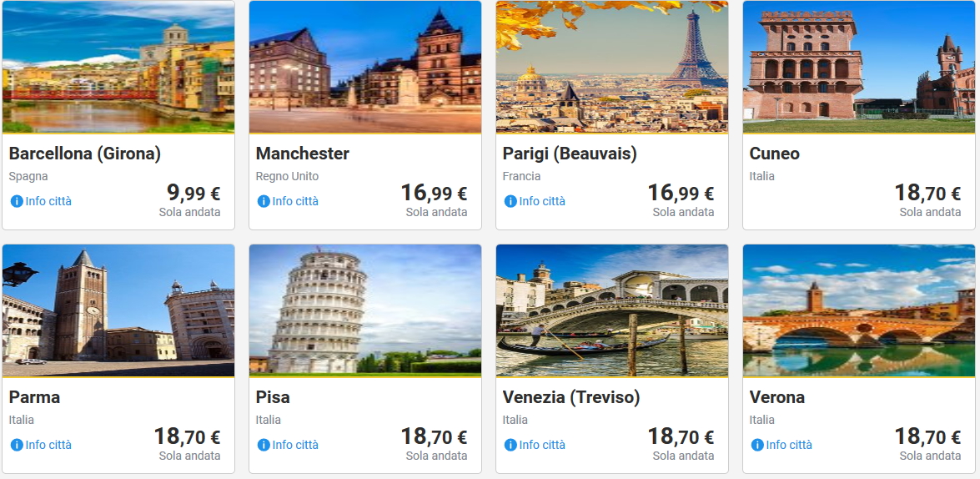Open the Venezia Rialto bridge photo
The image size is (980, 479).
pyautogui.click(x=612, y=310)
